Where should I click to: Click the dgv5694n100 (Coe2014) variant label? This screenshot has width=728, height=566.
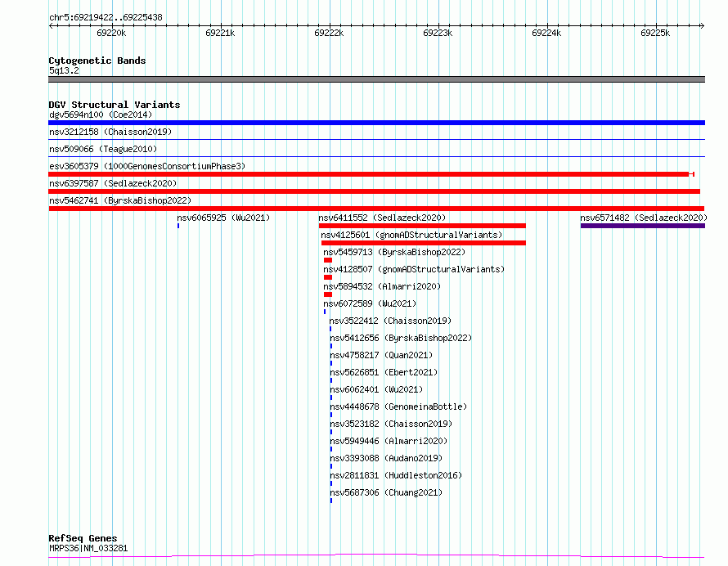(x=101, y=115)
